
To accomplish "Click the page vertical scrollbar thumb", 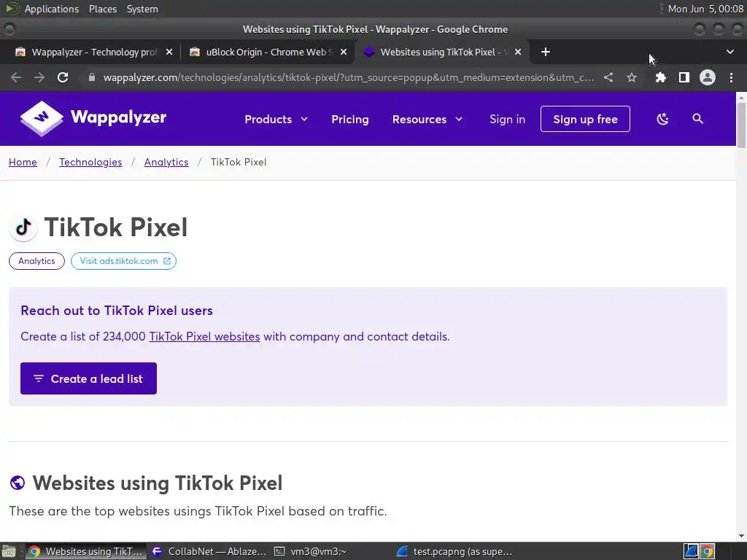I will [741, 125].
